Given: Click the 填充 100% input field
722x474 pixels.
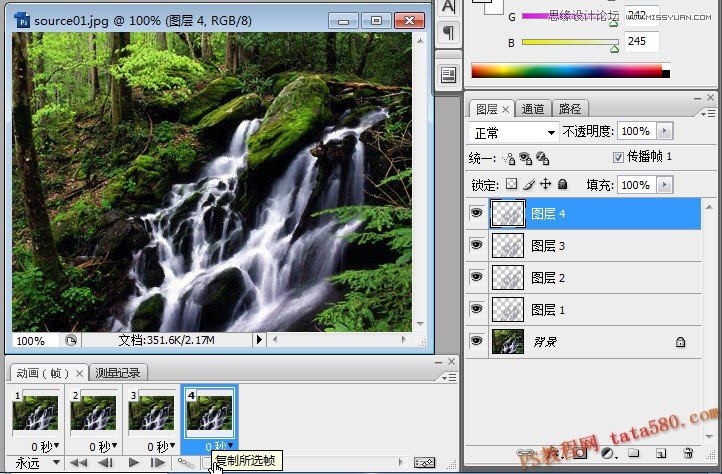Looking at the screenshot, I should [636, 185].
